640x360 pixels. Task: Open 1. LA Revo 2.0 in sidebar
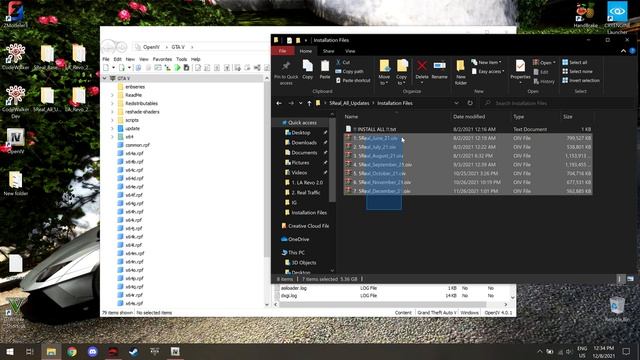pos(307,182)
